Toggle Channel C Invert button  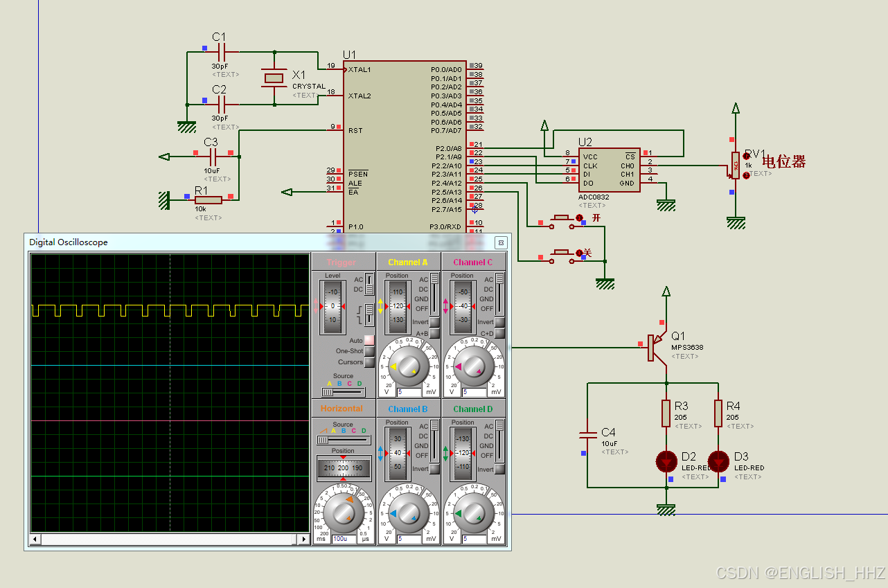[x=499, y=322]
